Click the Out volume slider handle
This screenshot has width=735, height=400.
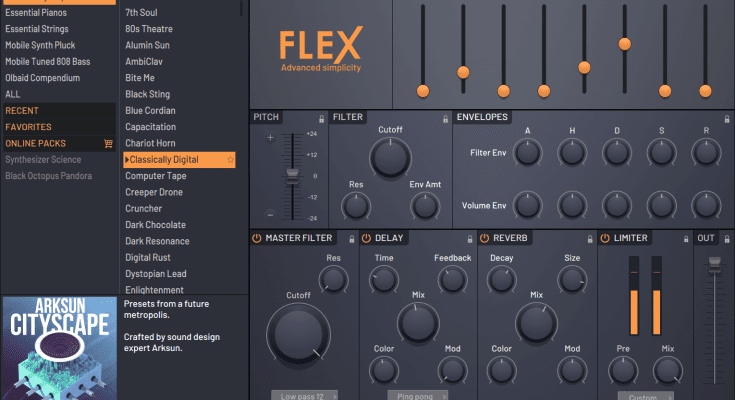click(x=714, y=263)
